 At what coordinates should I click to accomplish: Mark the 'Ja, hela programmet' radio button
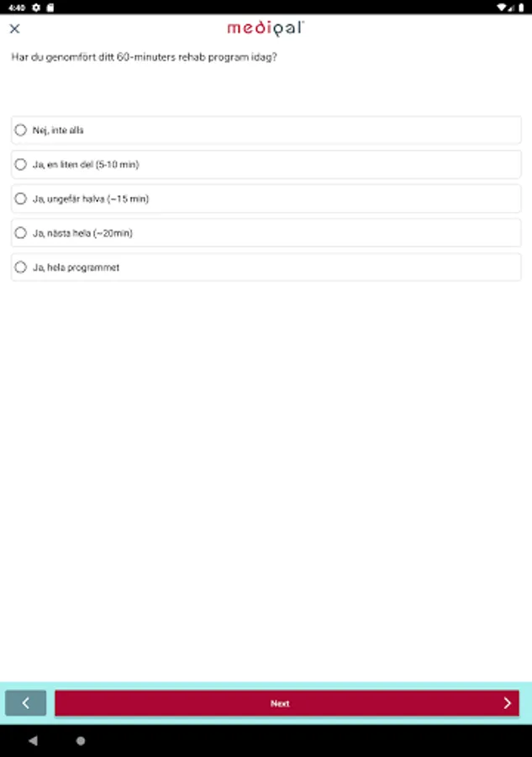[x=21, y=267]
